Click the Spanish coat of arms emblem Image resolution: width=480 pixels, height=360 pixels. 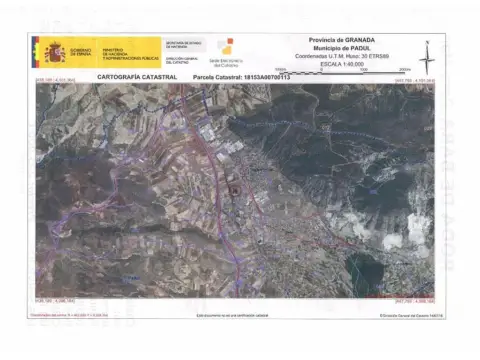[55, 52]
